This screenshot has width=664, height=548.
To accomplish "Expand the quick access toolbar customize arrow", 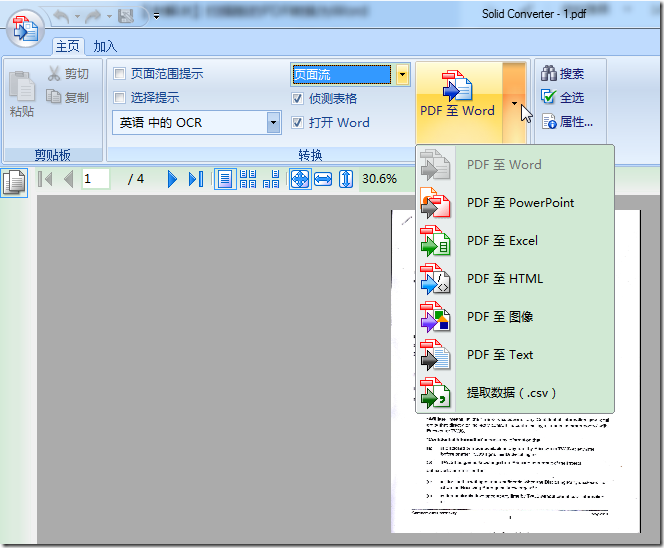I will (x=156, y=17).
